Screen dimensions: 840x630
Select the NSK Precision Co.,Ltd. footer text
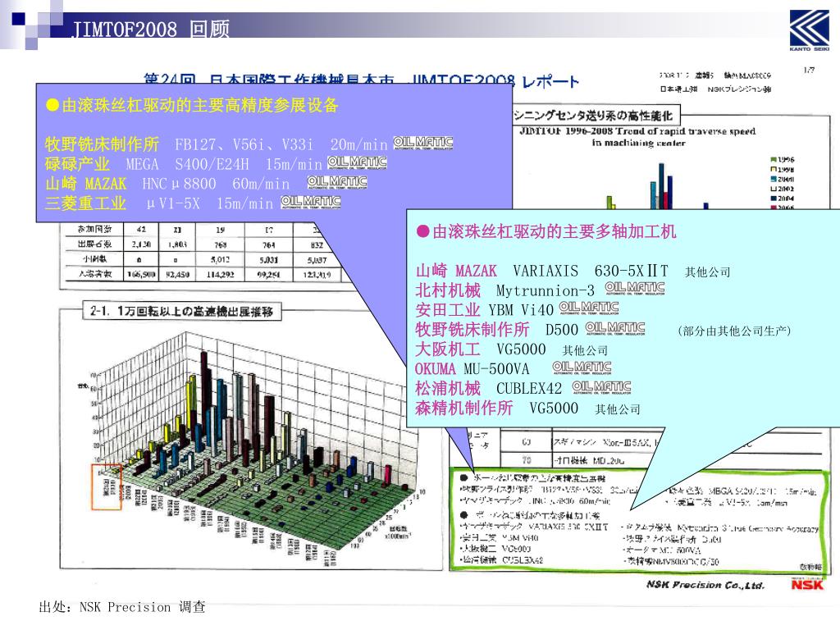click(705, 585)
